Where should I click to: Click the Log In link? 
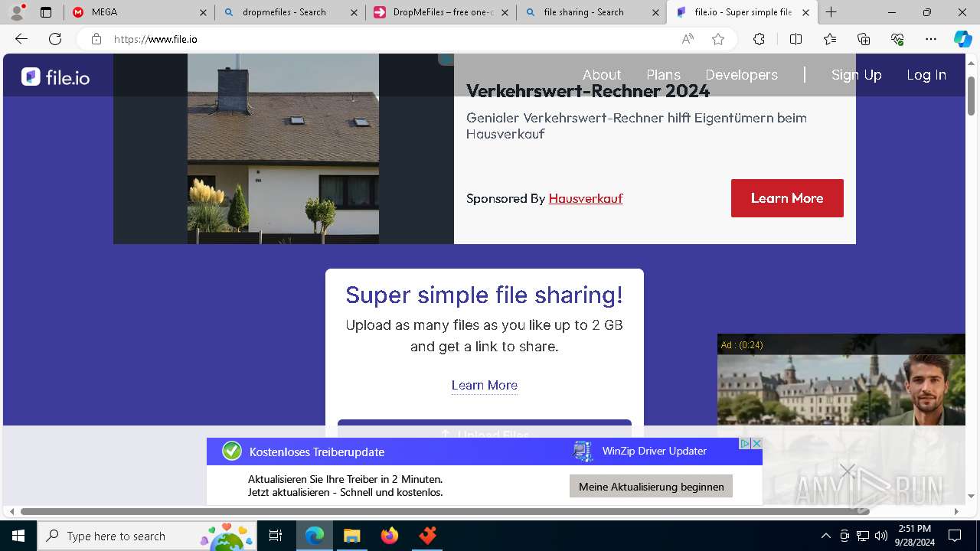tap(926, 75)
